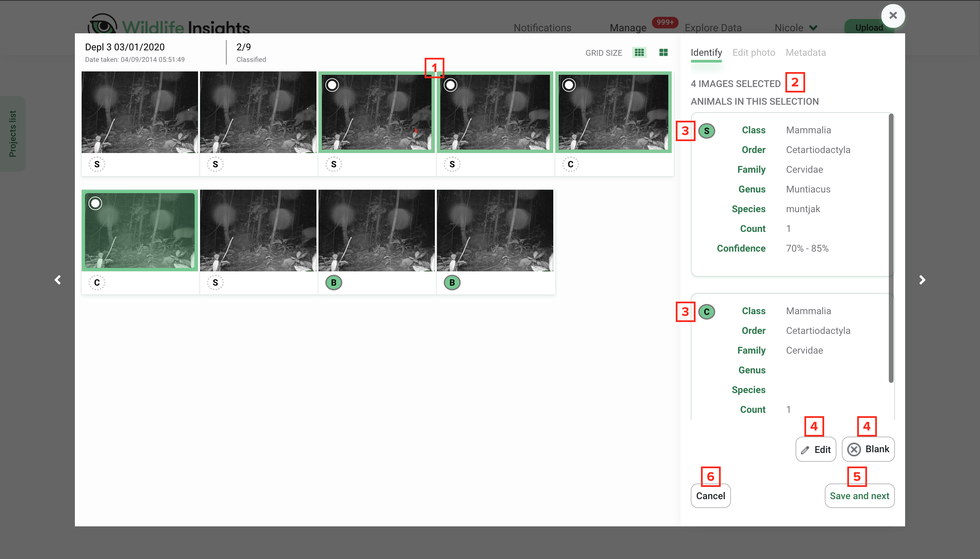Screen dimensions: 980x559
Task: Select the second top-row thumbnail image
Action: (258, 112)
